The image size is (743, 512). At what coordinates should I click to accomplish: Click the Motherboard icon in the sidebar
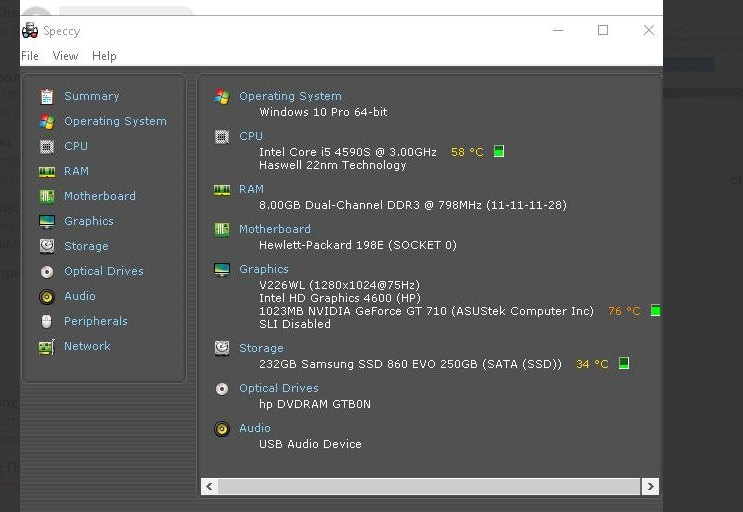(46, 196)
